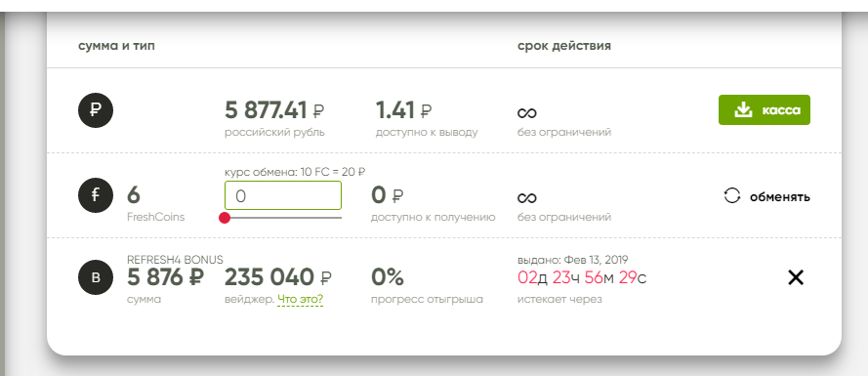Screen dimensions: 868x376
Task: Cancel the REFRESH4 bonus with X
Action: [796, 277]
